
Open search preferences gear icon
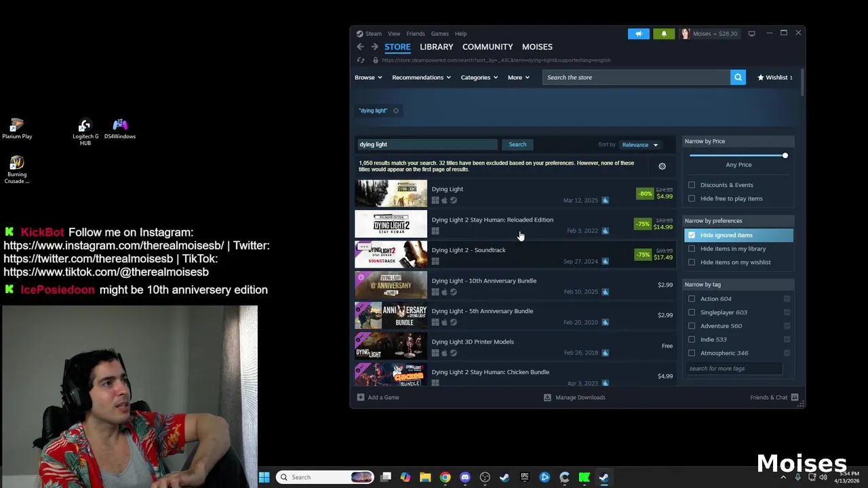662,166
